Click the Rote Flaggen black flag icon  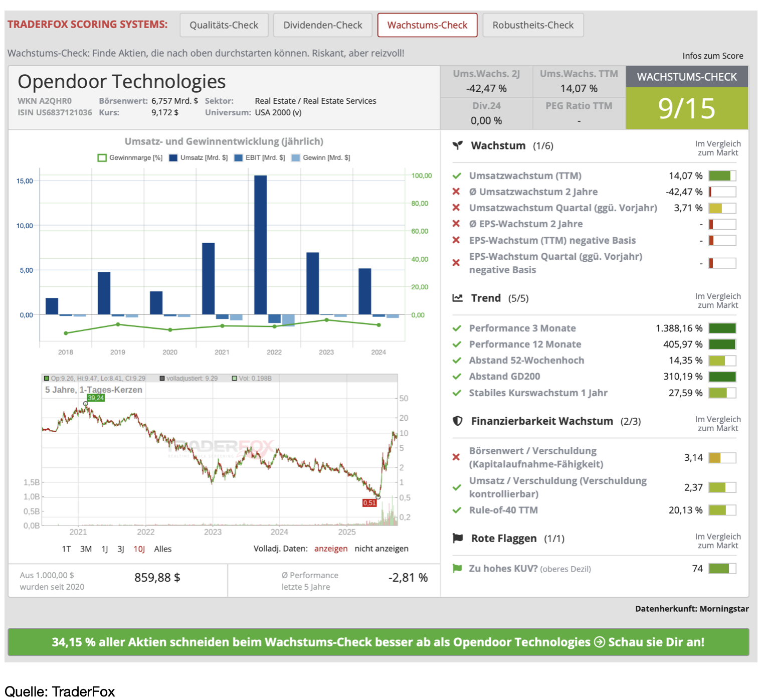click(x=457, y=538)
